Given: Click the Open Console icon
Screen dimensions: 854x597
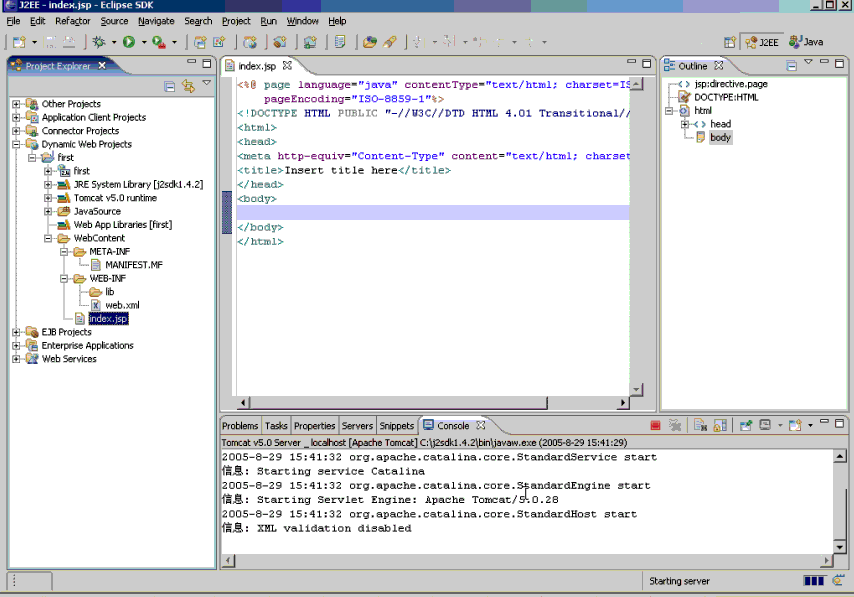Looking at the screenshot, I should point(795,425).
